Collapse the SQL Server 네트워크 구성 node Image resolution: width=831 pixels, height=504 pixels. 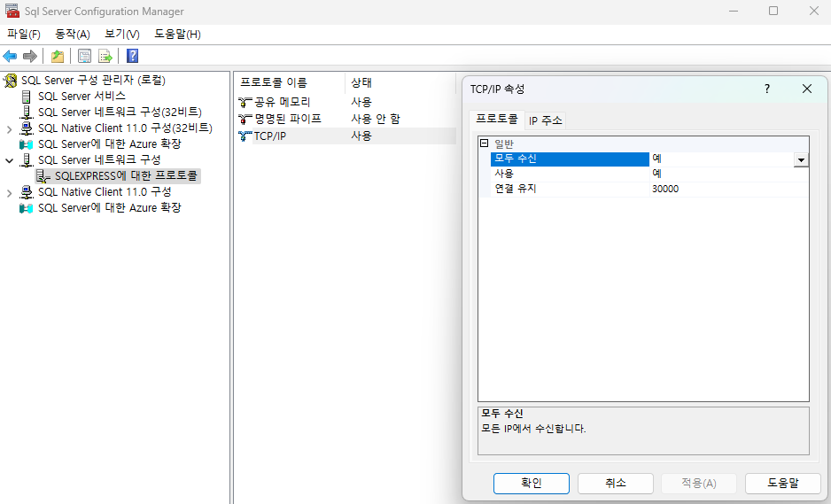9,160
